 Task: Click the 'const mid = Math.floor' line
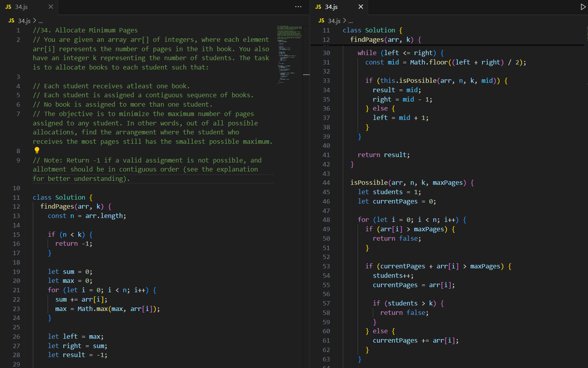pos(446,62)
